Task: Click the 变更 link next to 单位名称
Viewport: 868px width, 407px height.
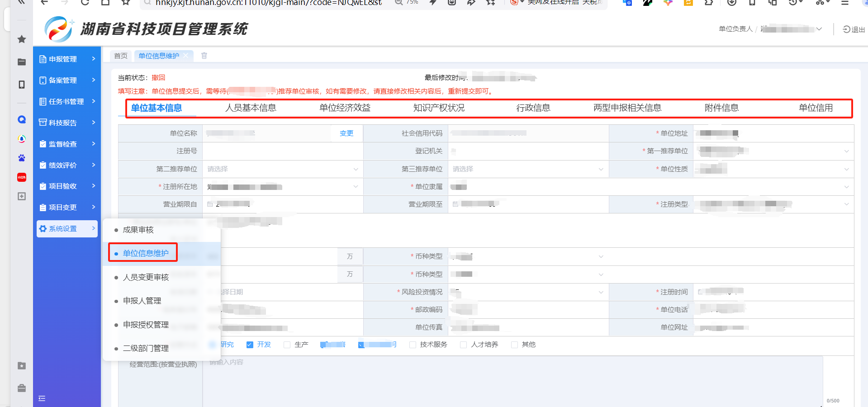Action: click(x=346, y=133)
